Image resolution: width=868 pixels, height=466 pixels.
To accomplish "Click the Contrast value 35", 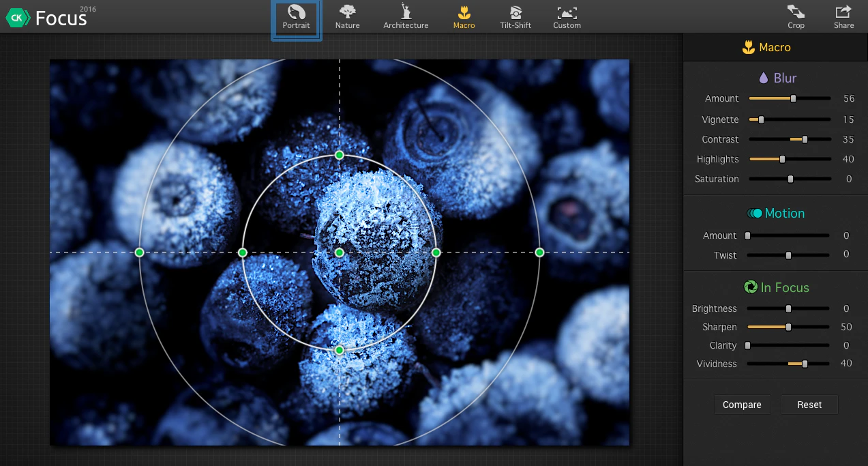I will point(848,139).
